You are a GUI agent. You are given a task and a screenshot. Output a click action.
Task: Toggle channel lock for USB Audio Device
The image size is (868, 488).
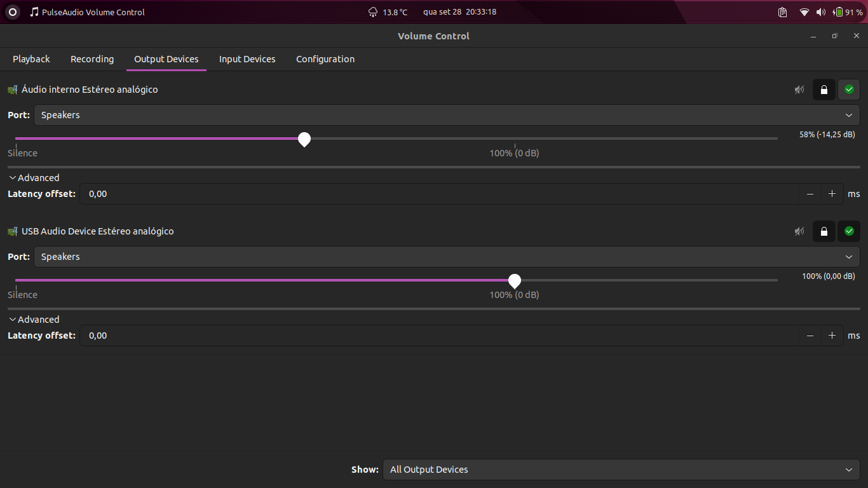[824, 231]
